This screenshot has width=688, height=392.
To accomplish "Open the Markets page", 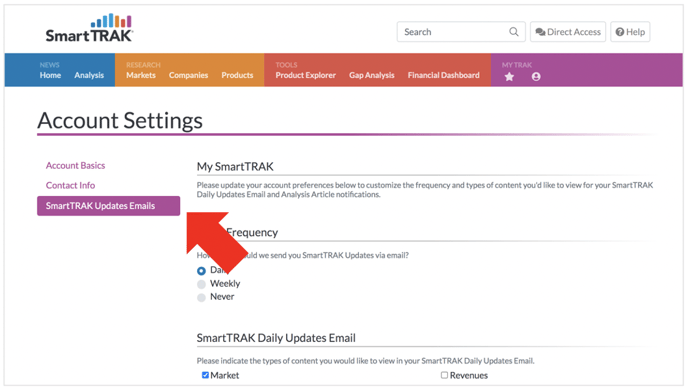I will pyautogui.click(x=141, y=75).
